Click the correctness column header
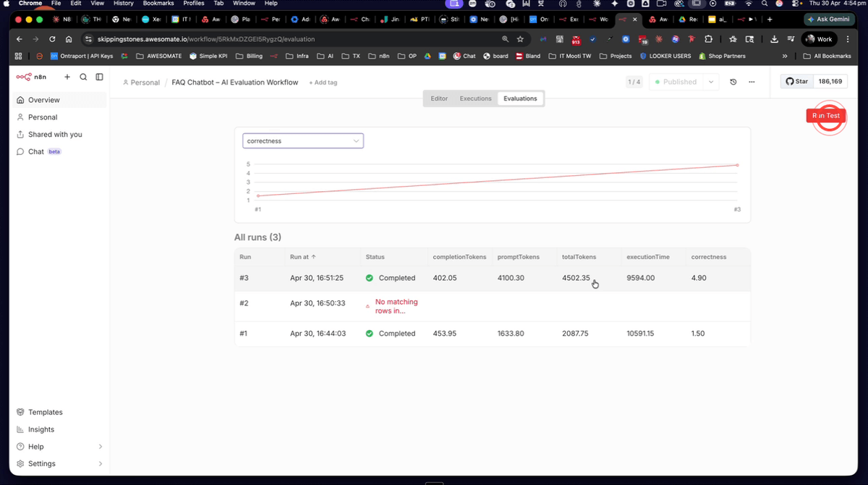 click(x=709, y=257)
